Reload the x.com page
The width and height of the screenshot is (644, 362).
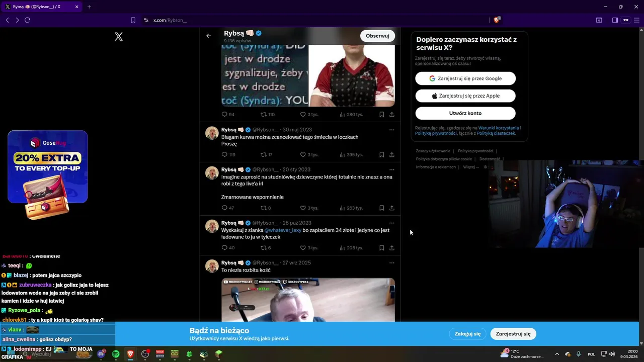pos(28,20)
